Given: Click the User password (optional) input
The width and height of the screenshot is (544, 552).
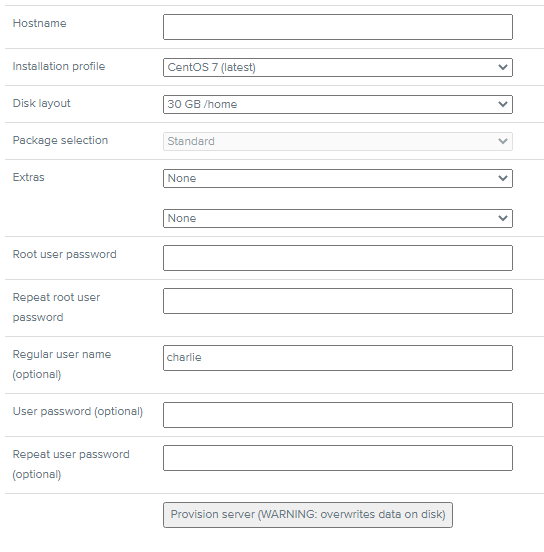Looking at the screenshot, I should (338, 415).
